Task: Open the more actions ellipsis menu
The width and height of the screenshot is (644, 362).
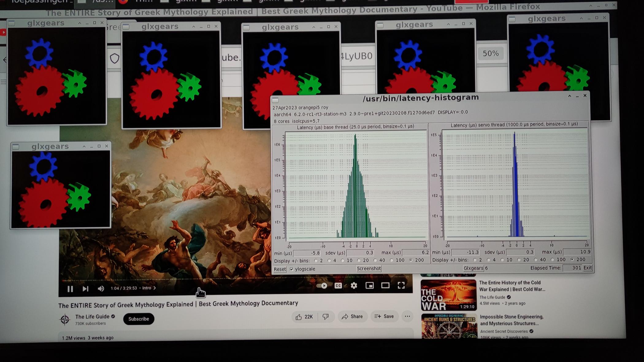Action: click(x=407, y=316)
